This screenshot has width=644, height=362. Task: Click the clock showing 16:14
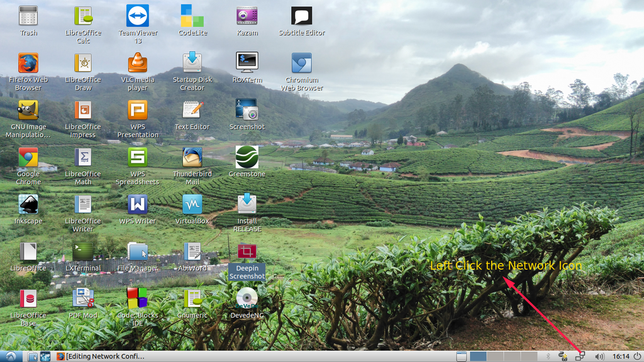(620, 356)
